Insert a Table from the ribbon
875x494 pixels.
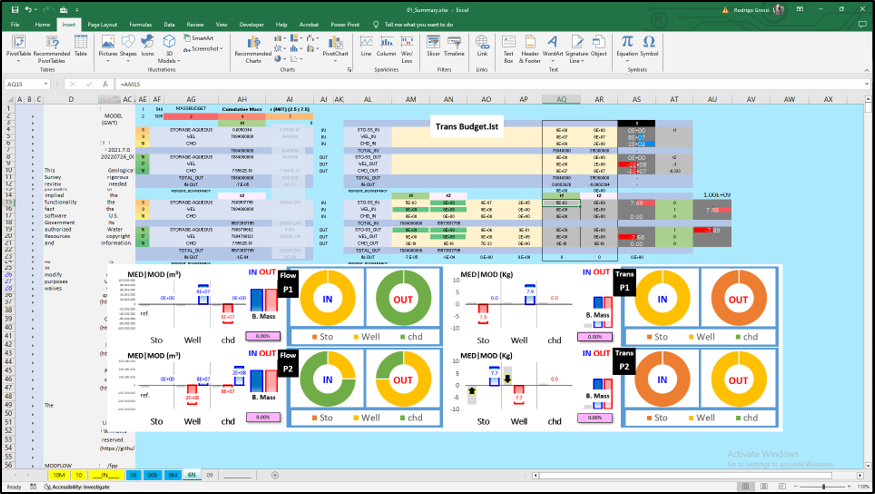point(81,46)
